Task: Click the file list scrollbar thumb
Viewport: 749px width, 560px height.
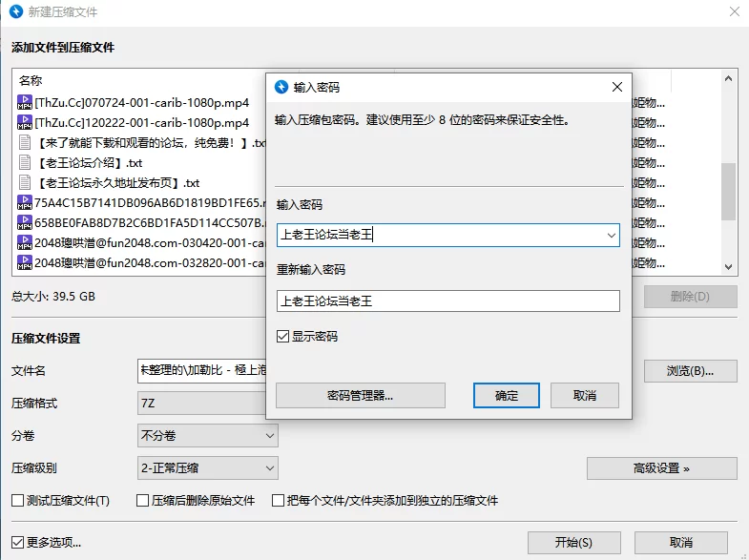Action: (728, 192)
